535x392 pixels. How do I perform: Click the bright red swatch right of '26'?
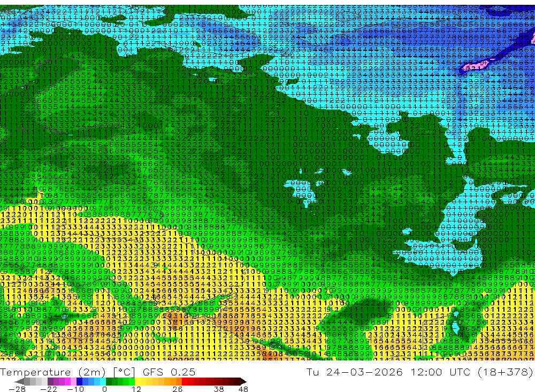pyautogui.click(x=185, y=382)
